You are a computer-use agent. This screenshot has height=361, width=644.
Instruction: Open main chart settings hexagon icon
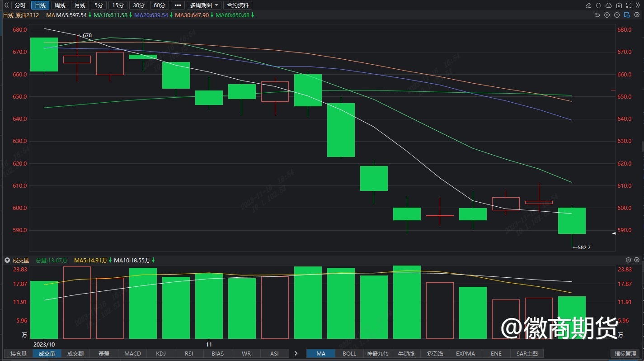click(637, 15)
